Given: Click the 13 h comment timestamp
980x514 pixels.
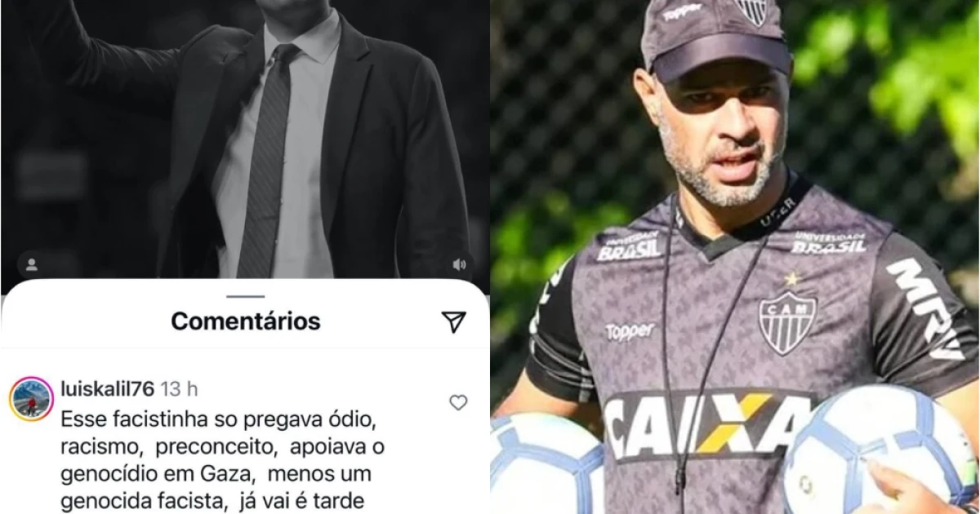Looking at the screenshot, I should pos(177,387).
